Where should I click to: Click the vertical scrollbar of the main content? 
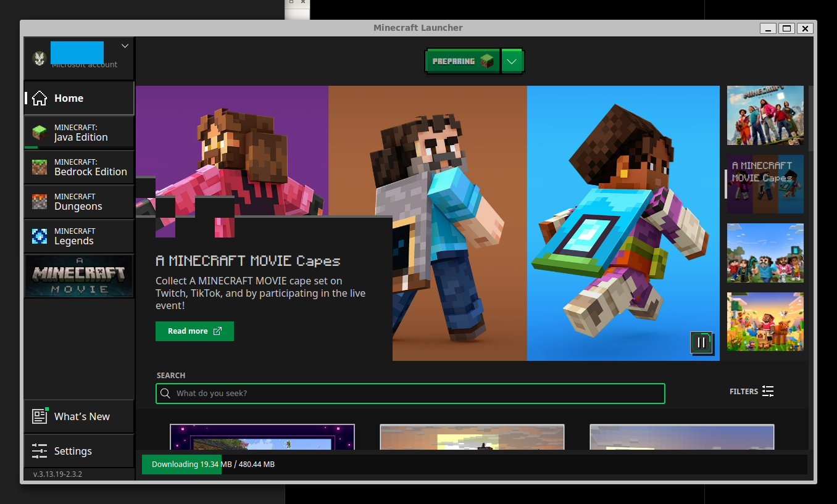coord(811,118)
